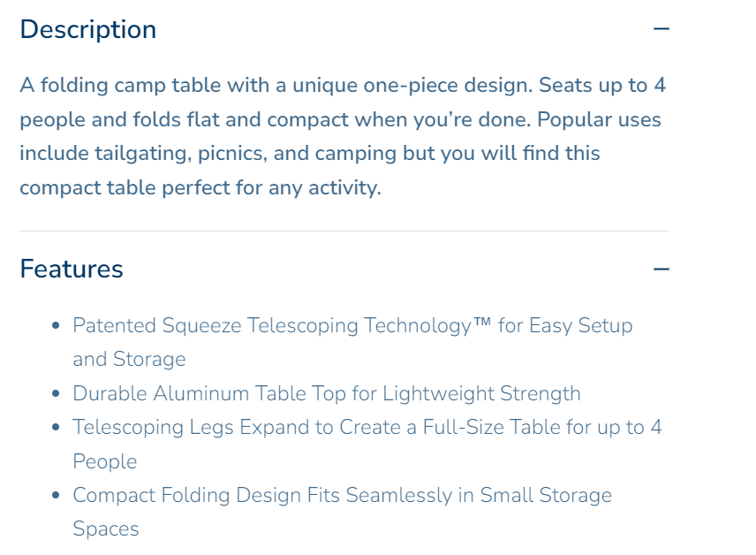Click the bullet beside Durable Aluminum Table Top
The width and height of the screenshot is (756, 555).
coord(57,394)
